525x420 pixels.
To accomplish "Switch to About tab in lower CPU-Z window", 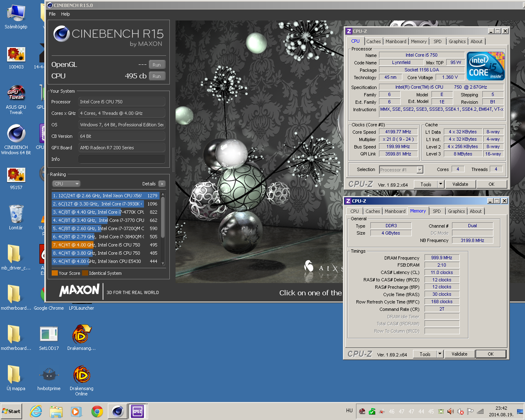I will coord(476,211).
